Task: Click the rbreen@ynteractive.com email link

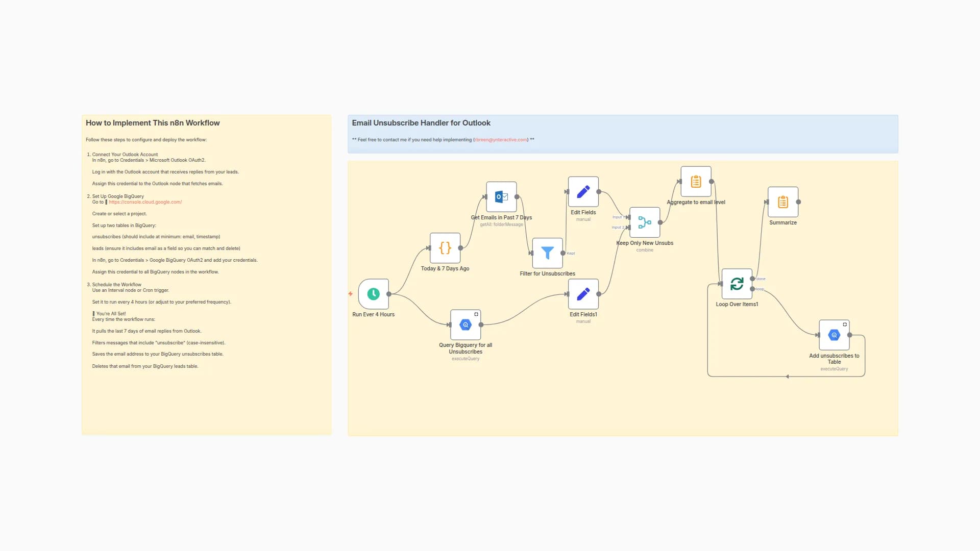Action: point(500,140)
